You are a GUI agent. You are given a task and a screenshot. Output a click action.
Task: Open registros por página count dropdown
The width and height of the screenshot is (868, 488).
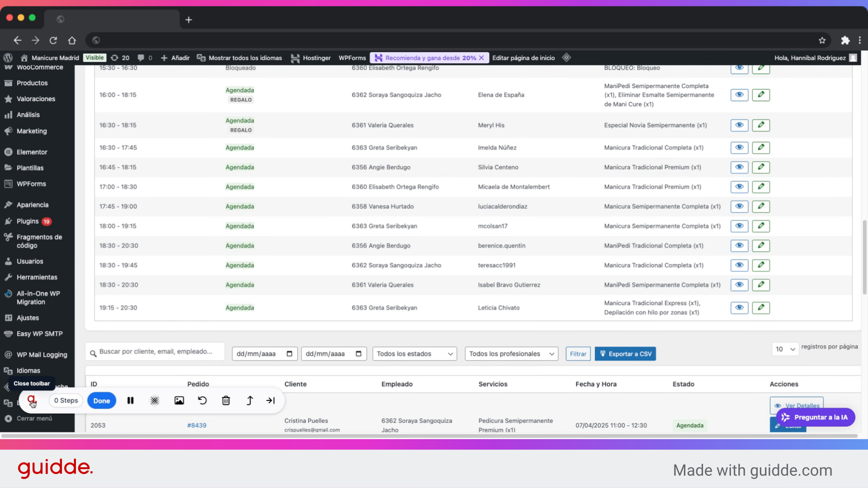pos(785,349)
